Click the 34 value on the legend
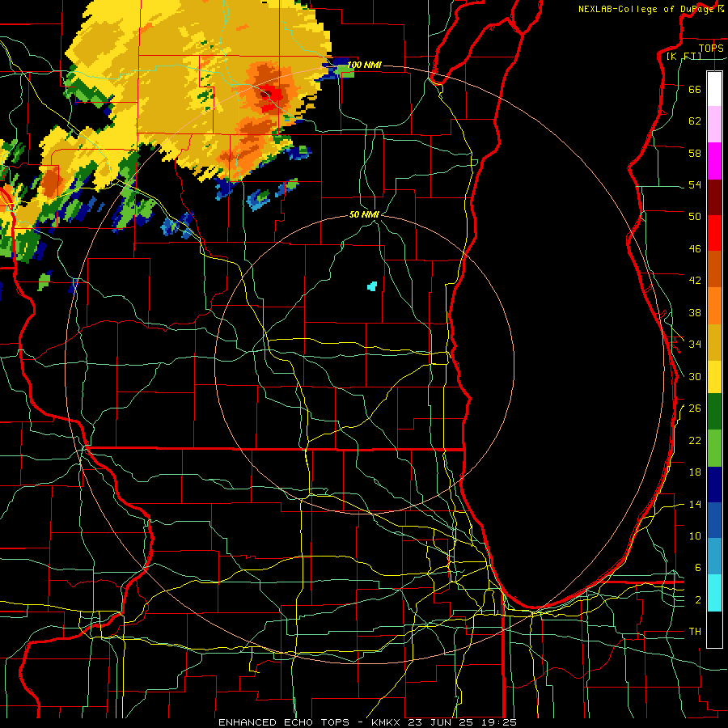 tap(695, 344)
